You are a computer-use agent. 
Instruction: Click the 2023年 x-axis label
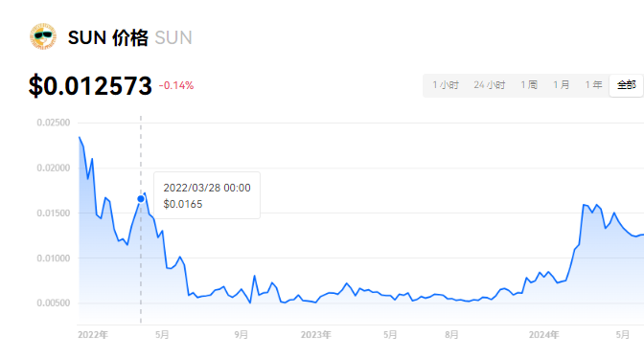point(315,335)
